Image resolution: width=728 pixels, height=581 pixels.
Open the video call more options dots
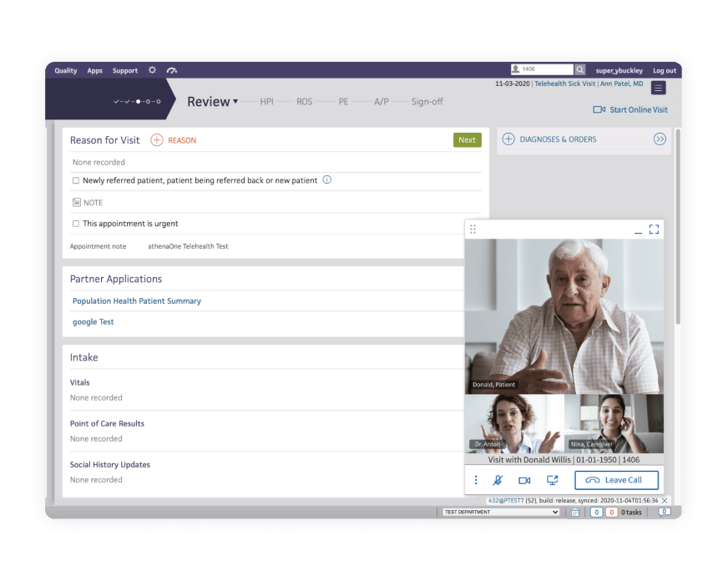[x=476, y=480]
